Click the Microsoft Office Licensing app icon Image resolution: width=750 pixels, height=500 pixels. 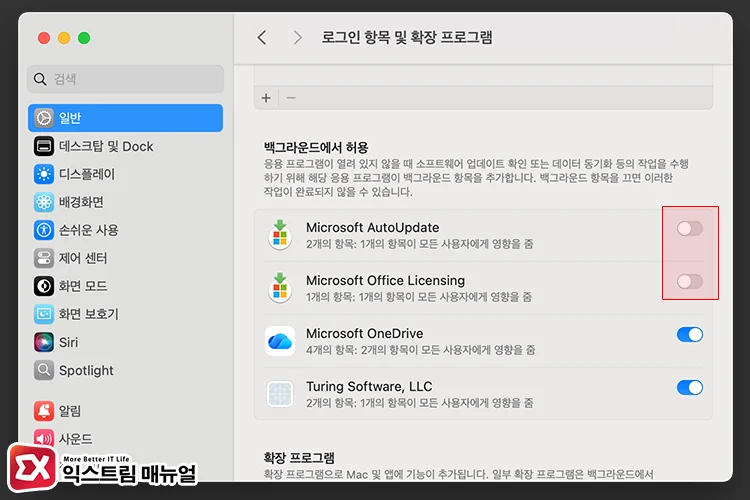tap(280, 288)
